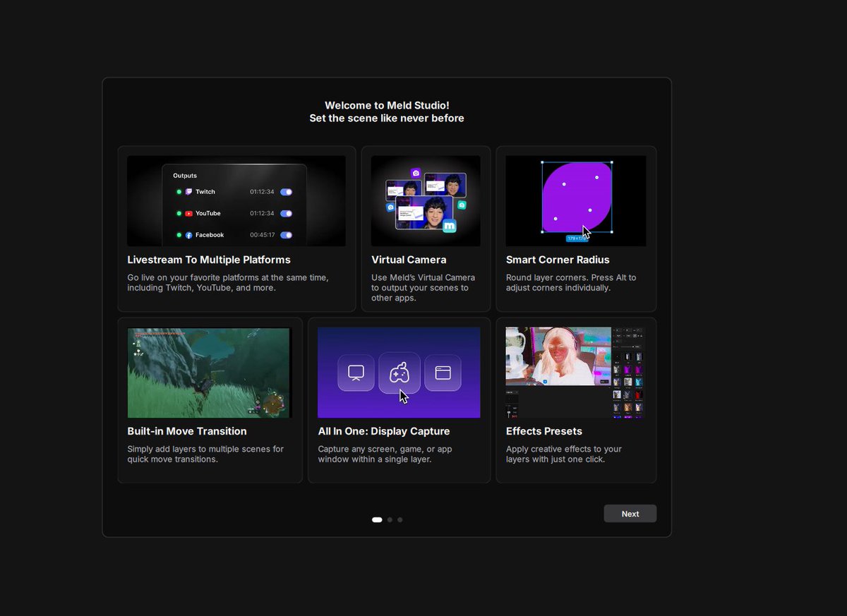The image size is (847, 616).
Task: Go to the third onboarding page dot
Action: click(400, 520)
